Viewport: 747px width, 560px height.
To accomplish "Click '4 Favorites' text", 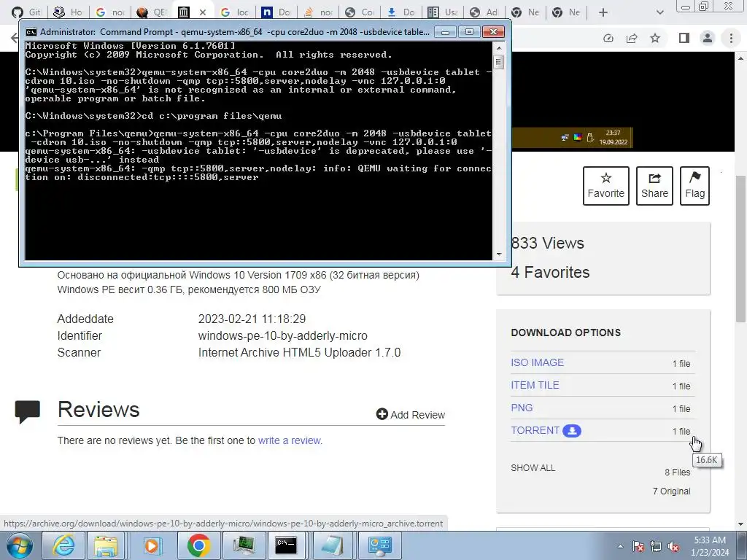I will (550, 273).
